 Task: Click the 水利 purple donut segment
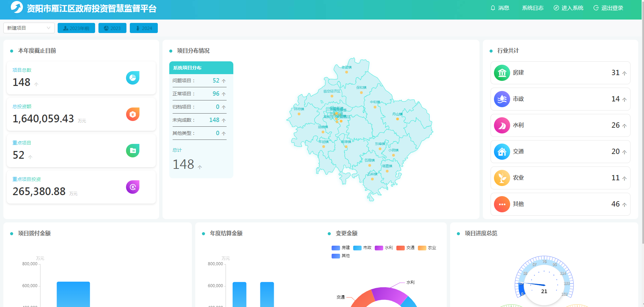point(389,294)
